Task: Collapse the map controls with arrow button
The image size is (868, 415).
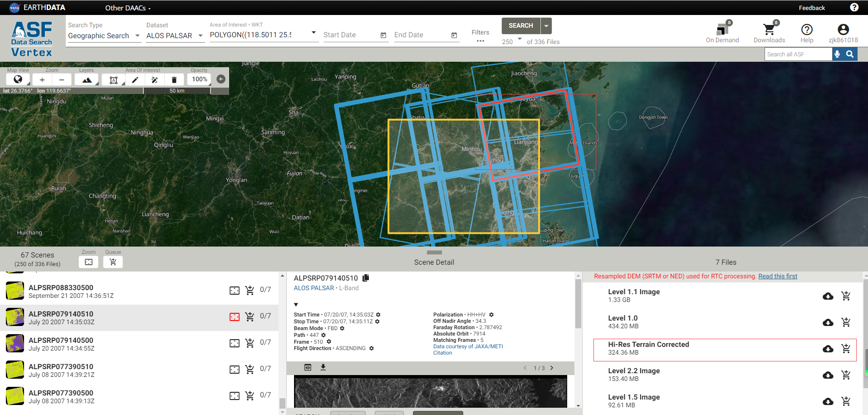Action: pos(221,79)
